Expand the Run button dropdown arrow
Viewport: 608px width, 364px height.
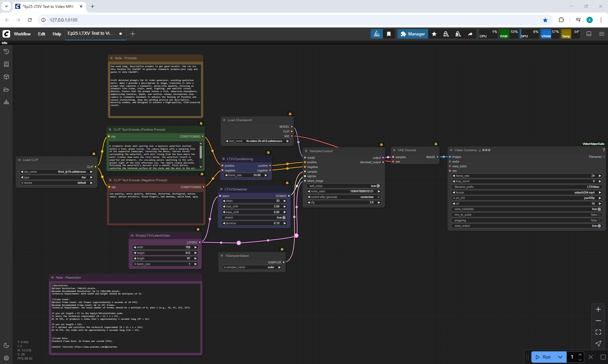click(x=560, y=357)
